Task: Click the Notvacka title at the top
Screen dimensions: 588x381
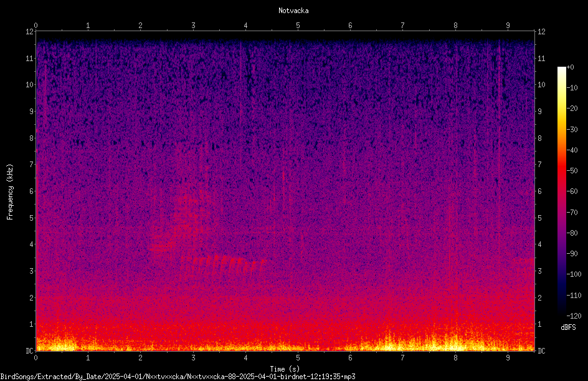Action: (x=293, y=11)
